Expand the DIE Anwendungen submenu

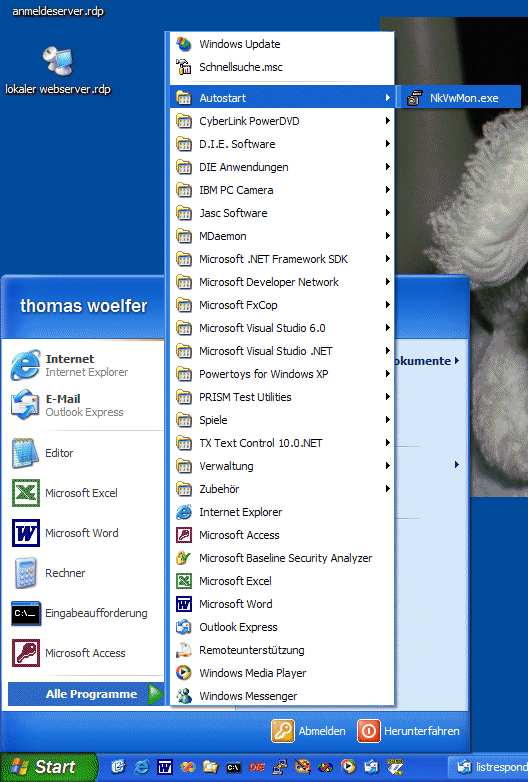coord(282,167)
